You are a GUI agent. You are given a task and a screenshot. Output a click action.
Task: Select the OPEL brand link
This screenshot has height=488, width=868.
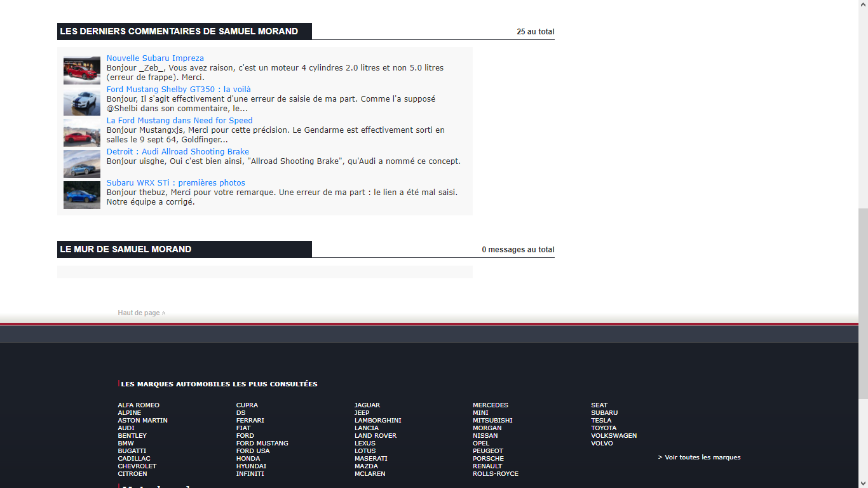click(x=482, y=444)
